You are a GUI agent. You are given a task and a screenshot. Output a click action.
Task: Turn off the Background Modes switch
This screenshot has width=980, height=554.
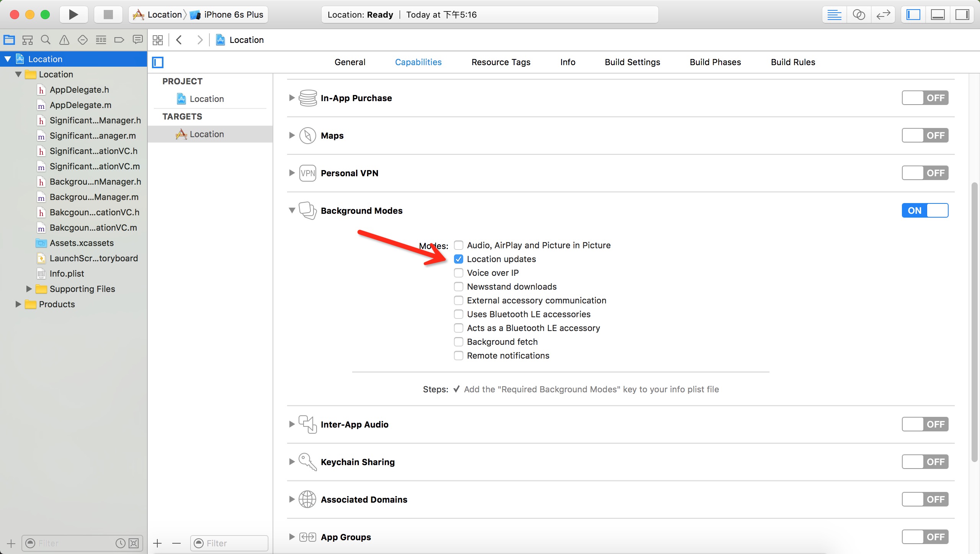click(924, 210)
